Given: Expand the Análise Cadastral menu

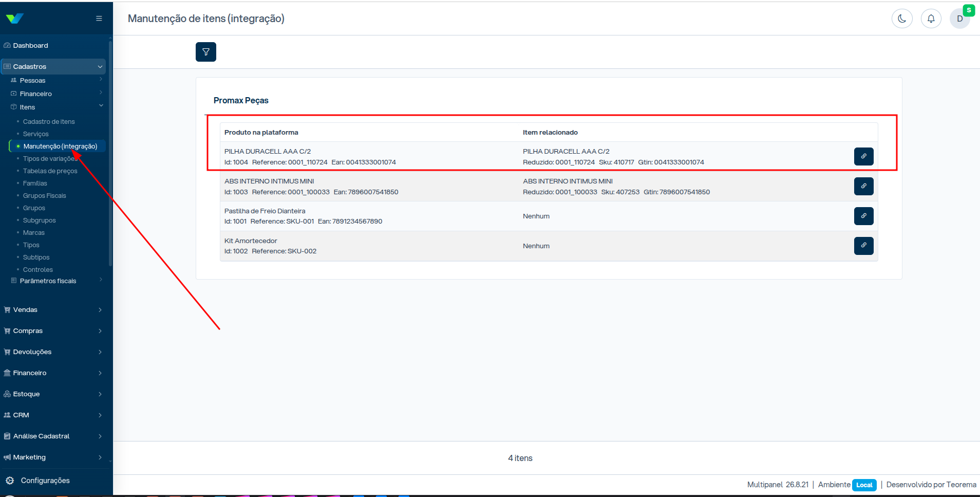Looking at the screenshot, I should (x=53, y=436).
